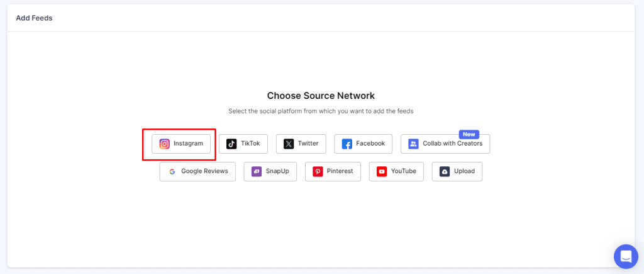The image size is (644, 274).
Task: Select the Instagram text label
Action: pyautogui.click(x=188, y=144)
